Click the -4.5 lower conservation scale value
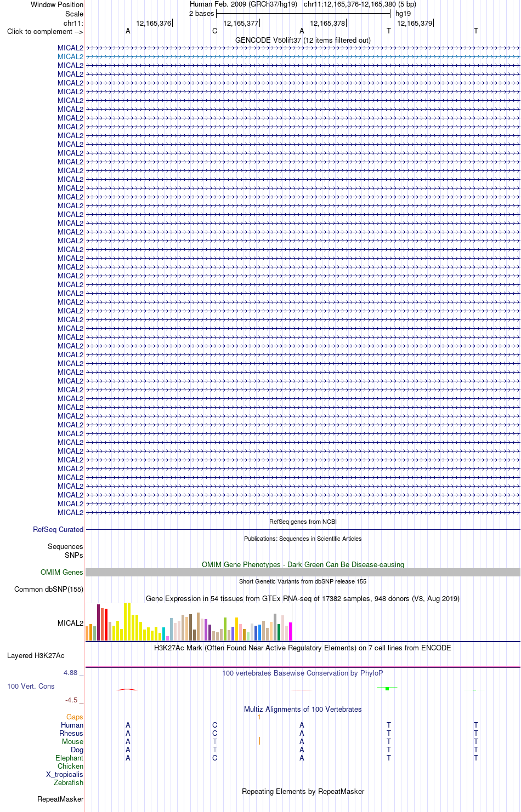521x812 pixels. [71, 700]
